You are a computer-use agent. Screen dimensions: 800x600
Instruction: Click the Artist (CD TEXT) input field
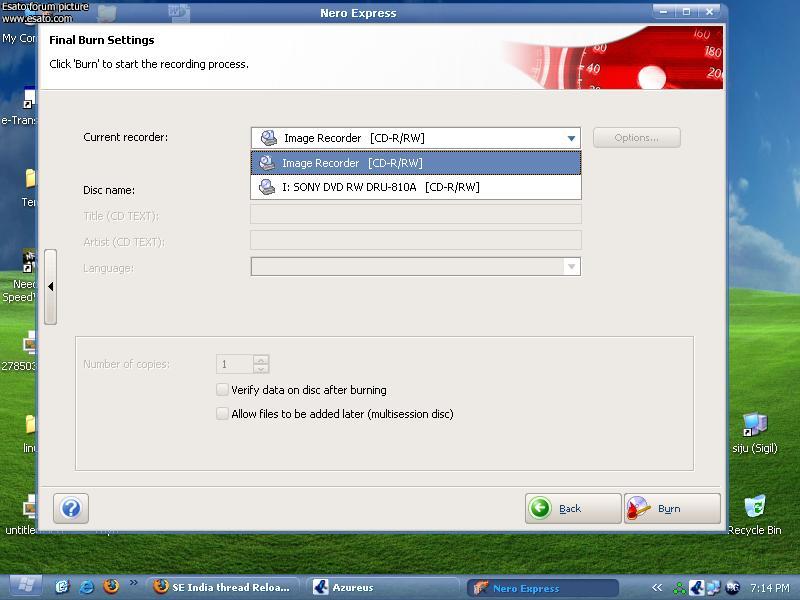click(x=415, y=240)
